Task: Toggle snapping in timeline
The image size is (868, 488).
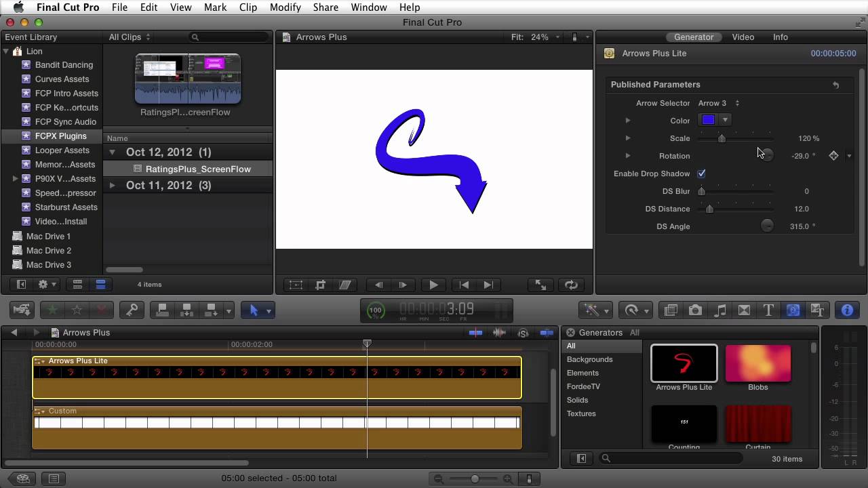Action: click(x=547, y=333)
